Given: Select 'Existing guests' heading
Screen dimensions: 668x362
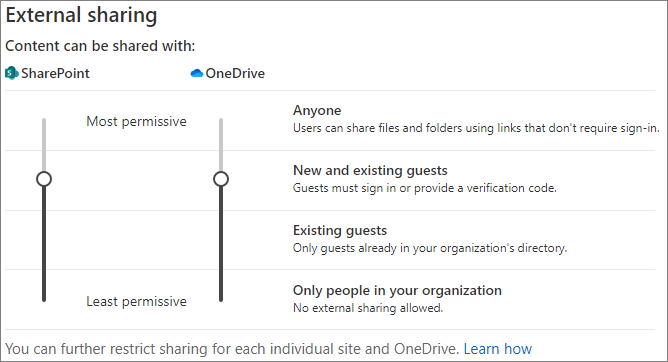Looking at the screenshot, I should pos(340,230).
